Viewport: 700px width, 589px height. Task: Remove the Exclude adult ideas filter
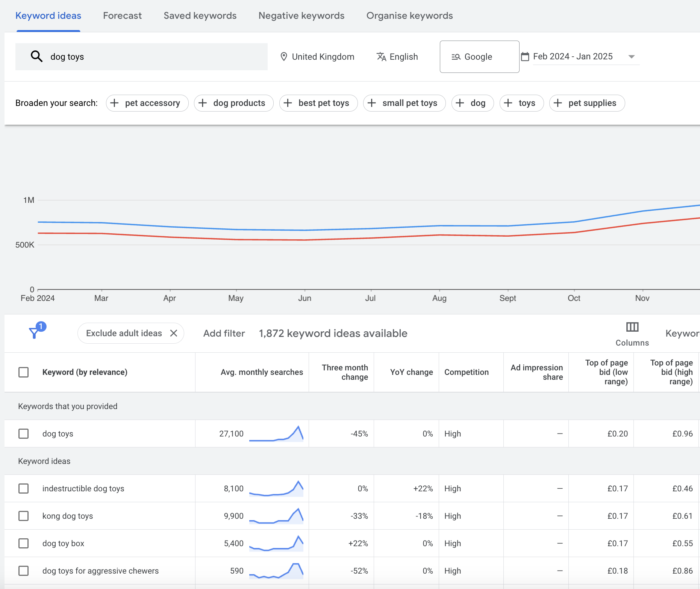(174, 333)
